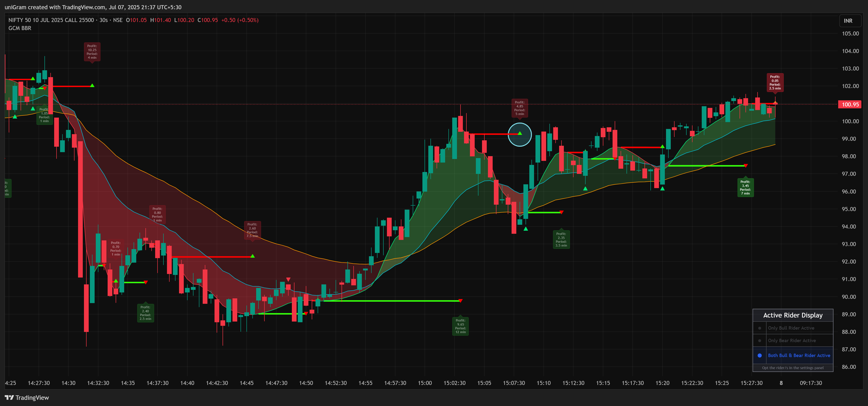Click the 15:00 time axis label

coord(425,383)
